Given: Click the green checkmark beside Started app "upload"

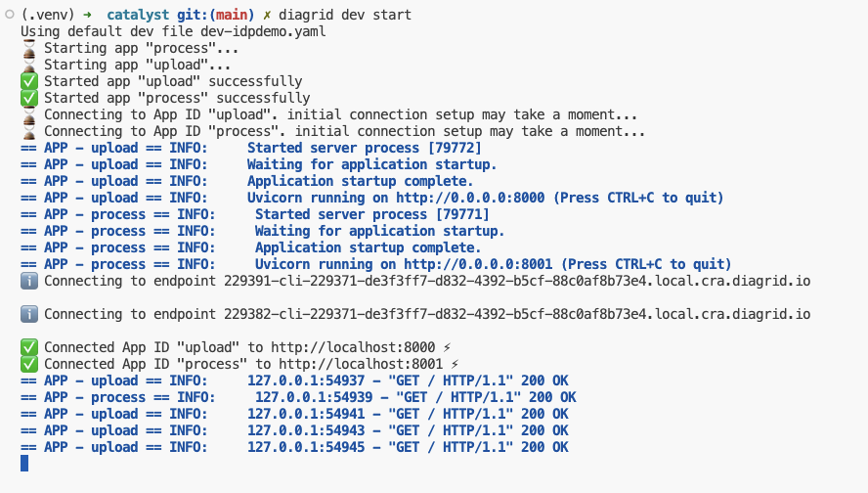Looking at the screenshot, I should point(28,81).
